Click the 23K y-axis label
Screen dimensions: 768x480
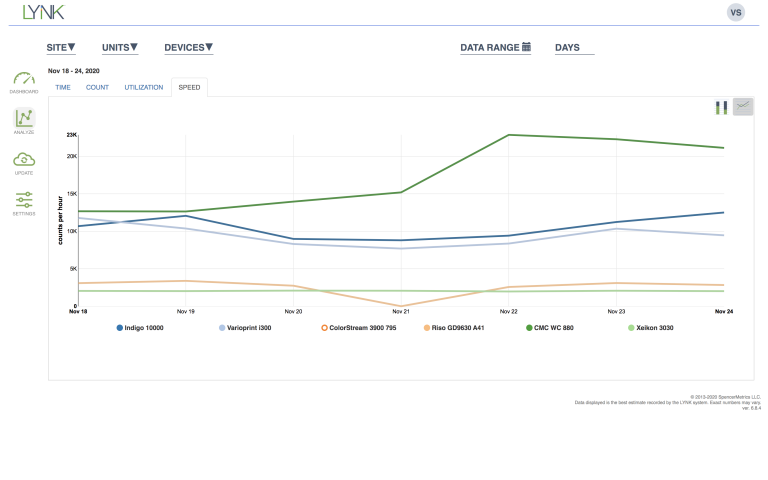(x=72, y=135)
